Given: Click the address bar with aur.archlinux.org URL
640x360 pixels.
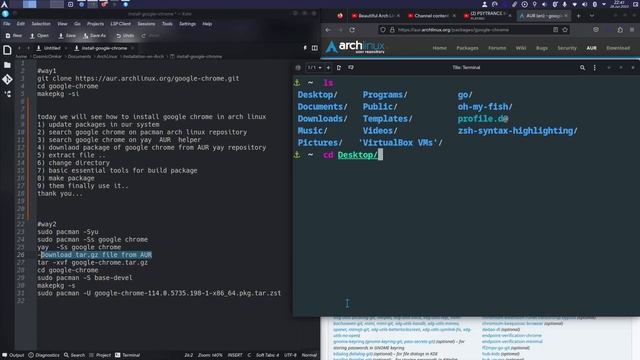Looking at the screenshot, I should tap(473, 30).
